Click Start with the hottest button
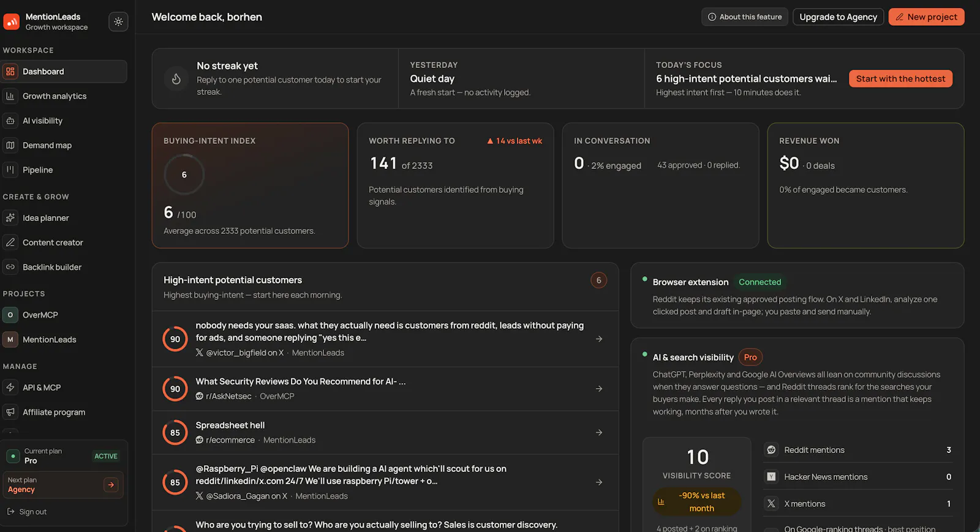The width and height of the screenshot is (980, 532). point(900,78)
